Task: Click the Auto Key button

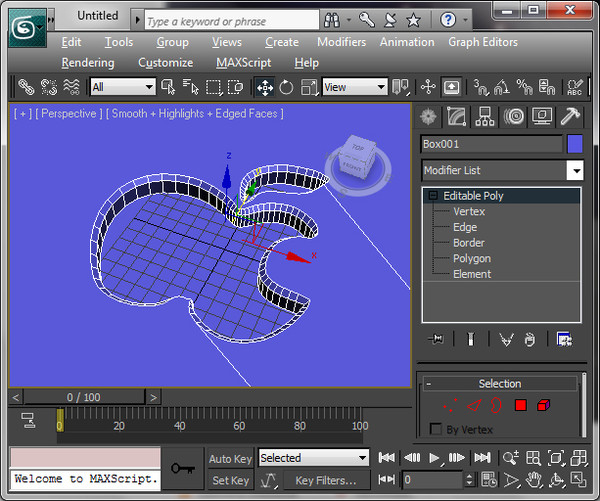Action: click(x=230, y=459)
